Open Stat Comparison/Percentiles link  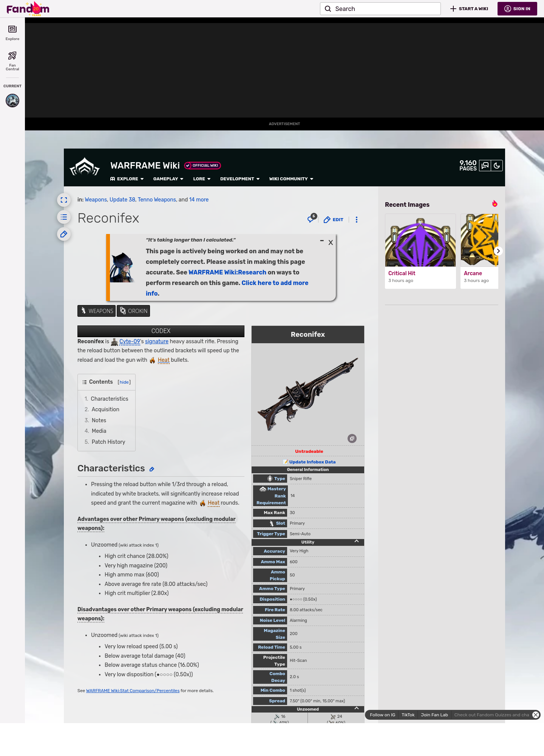(x=133, y=691)
